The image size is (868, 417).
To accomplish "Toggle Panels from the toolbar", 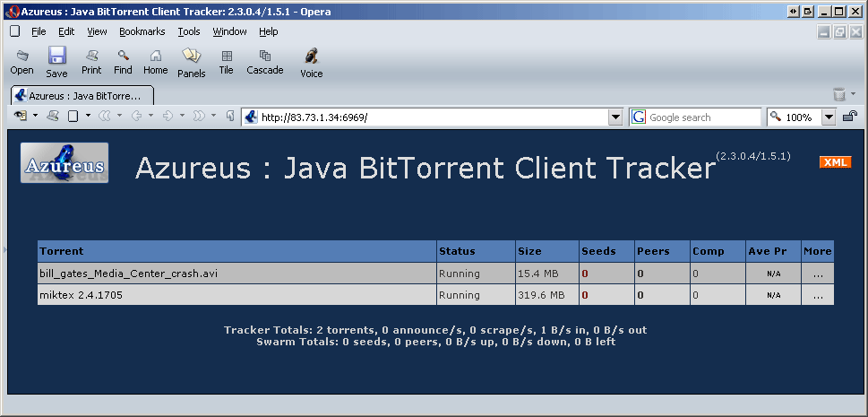I will click(192, 62).
